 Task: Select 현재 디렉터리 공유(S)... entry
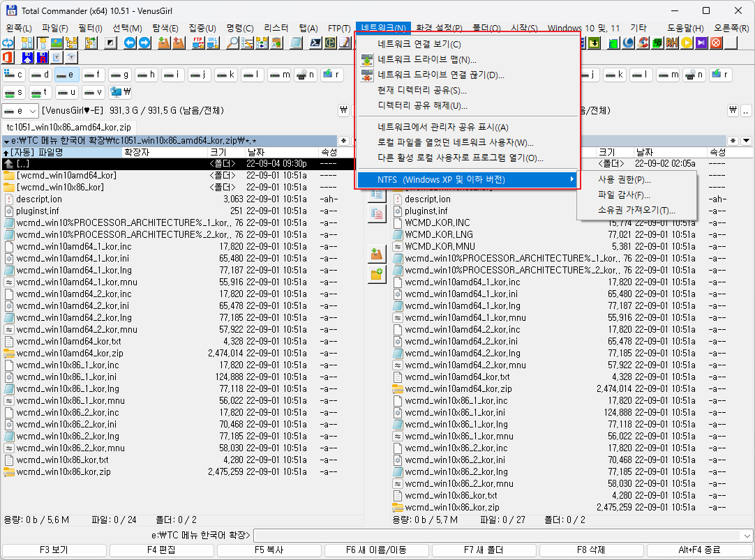pyautogui.click(x=467, y=91)
